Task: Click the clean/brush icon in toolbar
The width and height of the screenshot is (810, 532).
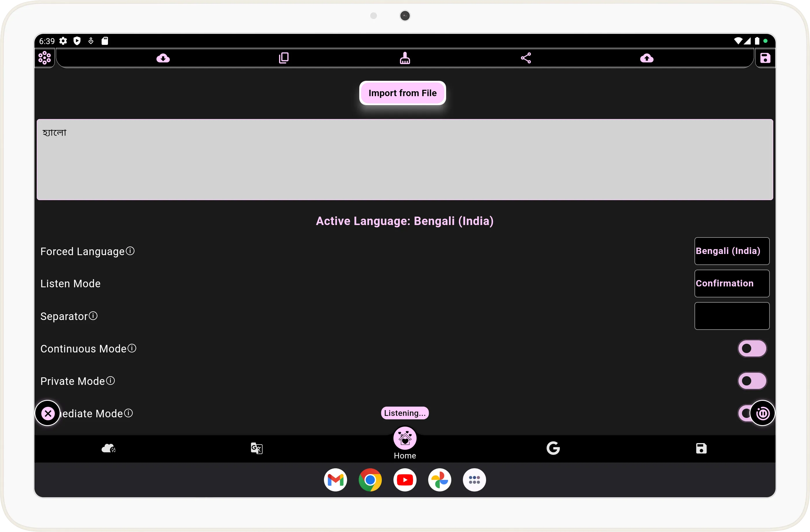Action: pos(405,58)
